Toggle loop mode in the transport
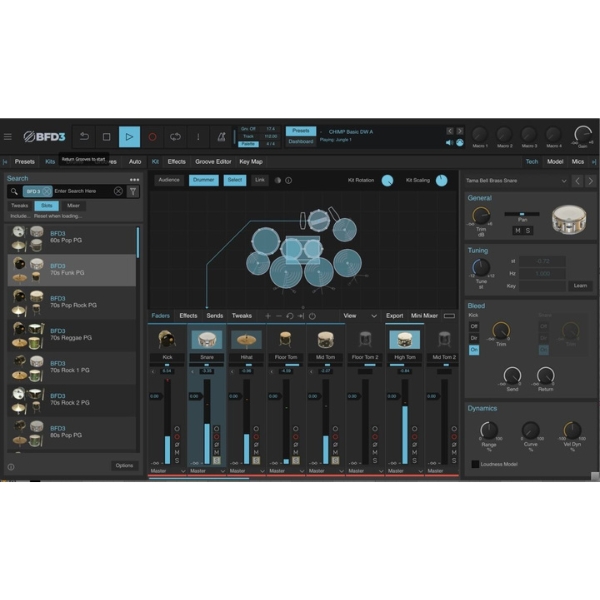 [x=175, y=137]
